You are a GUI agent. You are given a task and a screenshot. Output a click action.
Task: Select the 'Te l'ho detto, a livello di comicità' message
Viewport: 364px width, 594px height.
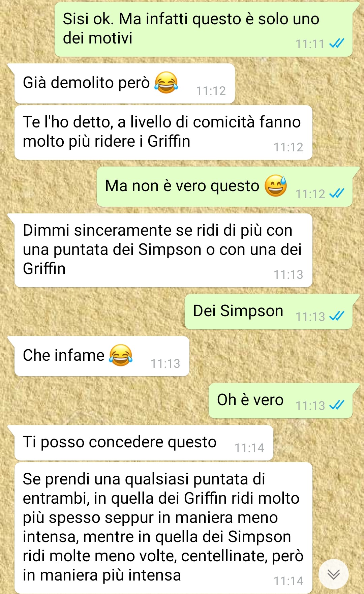pos(163,132)
